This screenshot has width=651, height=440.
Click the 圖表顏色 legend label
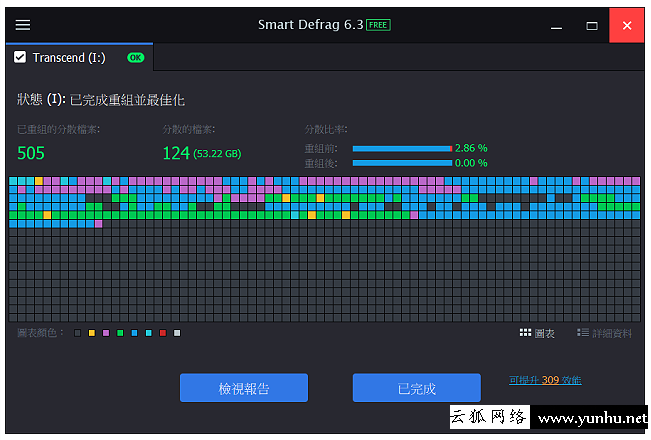tap(41, 333)
